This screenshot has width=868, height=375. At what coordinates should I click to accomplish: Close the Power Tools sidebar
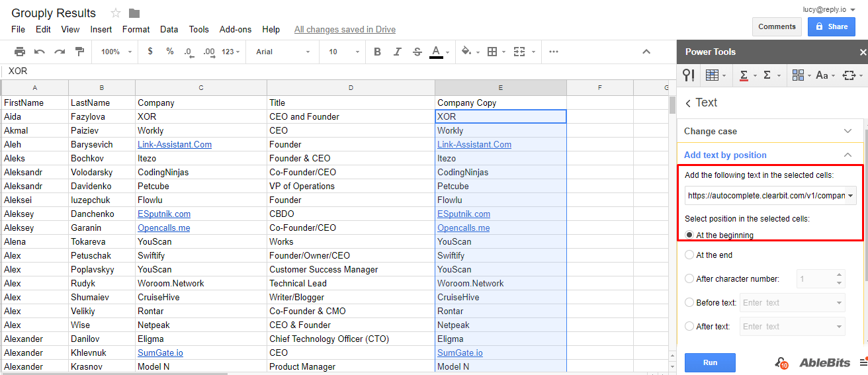tap(863, 52)
